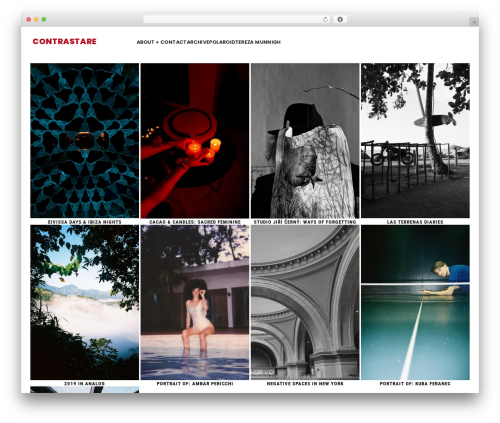Open the black-and-white hat figure photo

click(x=305, y=141)
